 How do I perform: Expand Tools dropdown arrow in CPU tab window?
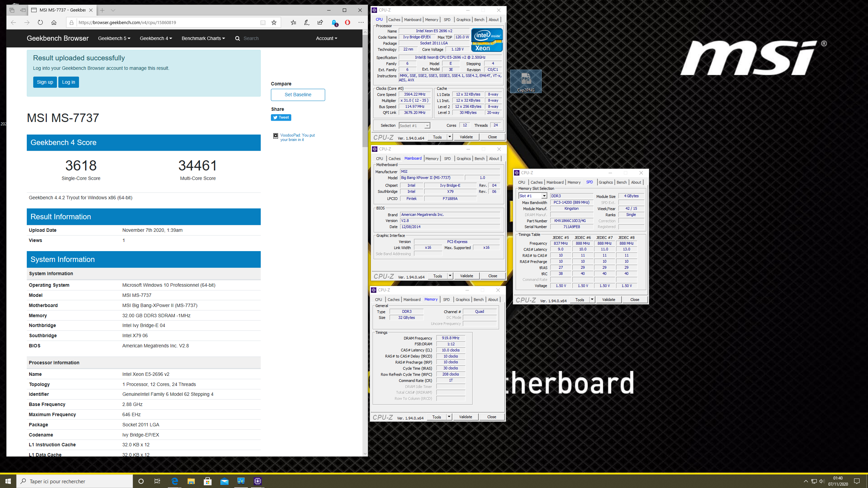coord(450,137)
